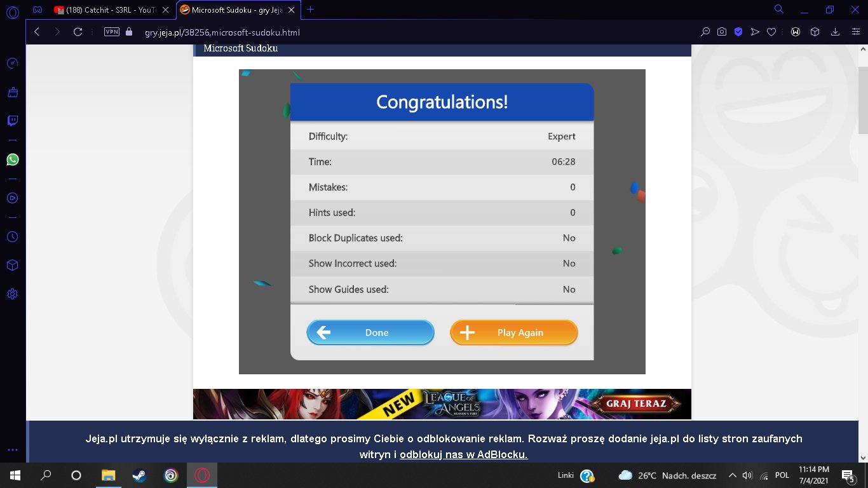Viewport: 868px width, 488px height.
Task: Open GX Corner from tab bar
Action: [x=37, y=10]
